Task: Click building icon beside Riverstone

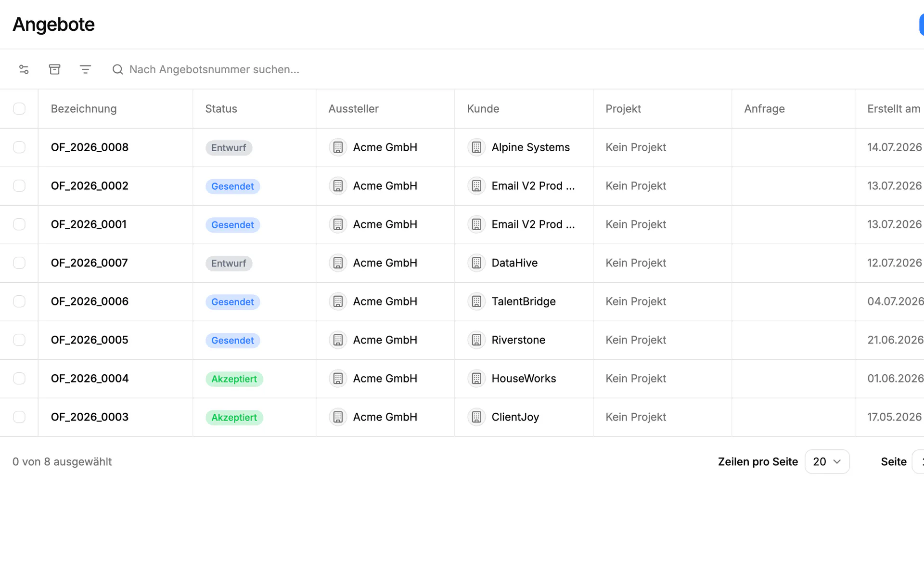Action: [476, 340]
